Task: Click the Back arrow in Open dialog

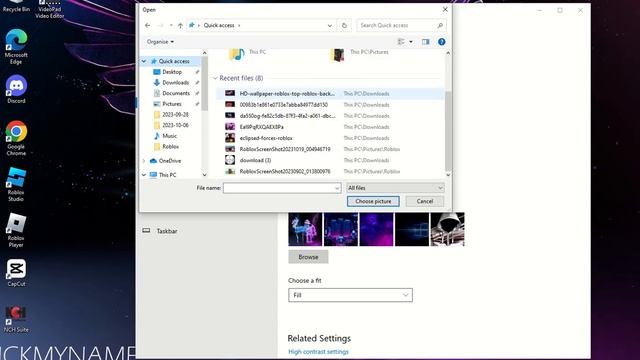Action: [x=148, y=25]
